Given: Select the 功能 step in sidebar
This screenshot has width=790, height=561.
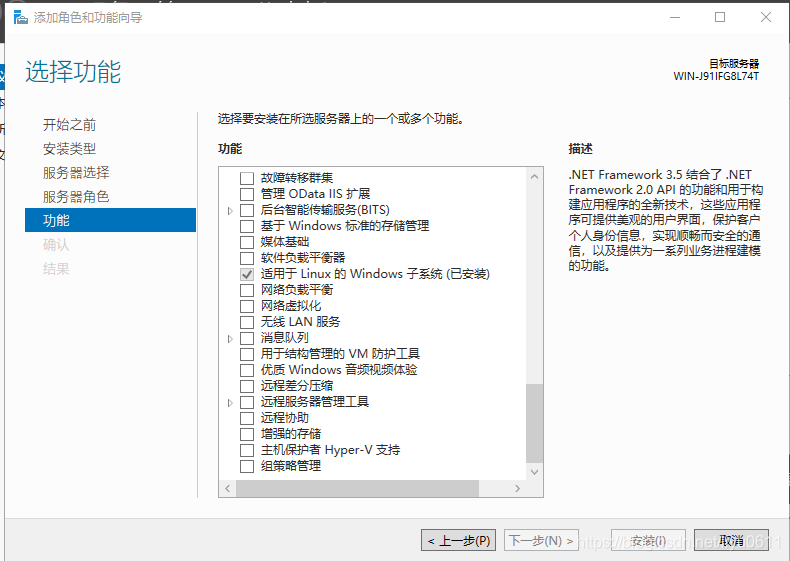Looking at the screenshot, I should coord(110,220).
